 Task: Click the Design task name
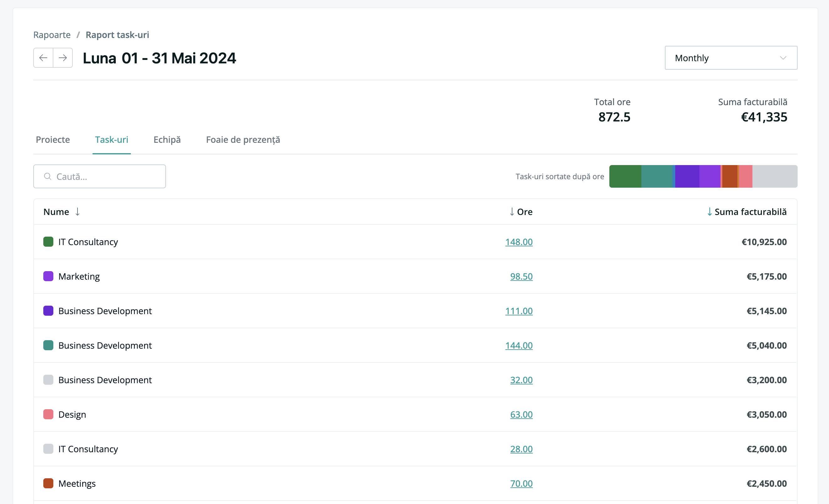(x=72, y=415)
